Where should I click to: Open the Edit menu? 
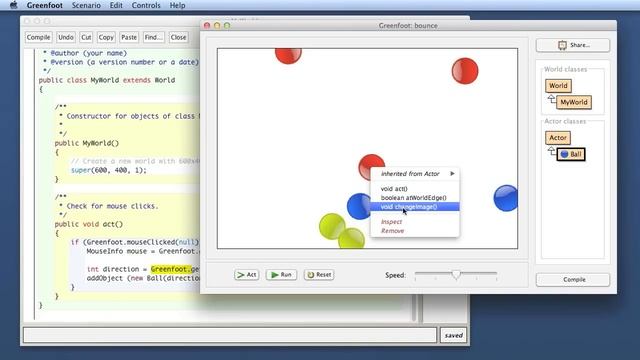pyautogui.click(x=116, y=5)
